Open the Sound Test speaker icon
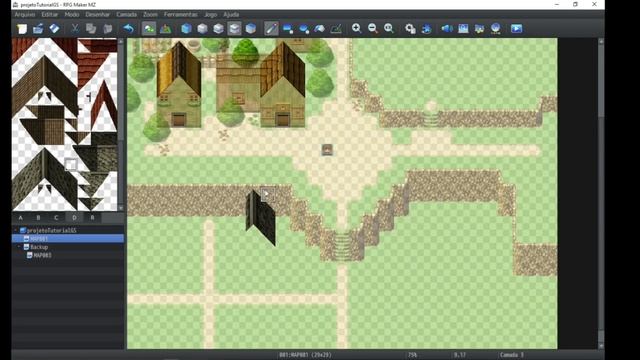This screenshot has width=640, height=360. click(447, 29)
